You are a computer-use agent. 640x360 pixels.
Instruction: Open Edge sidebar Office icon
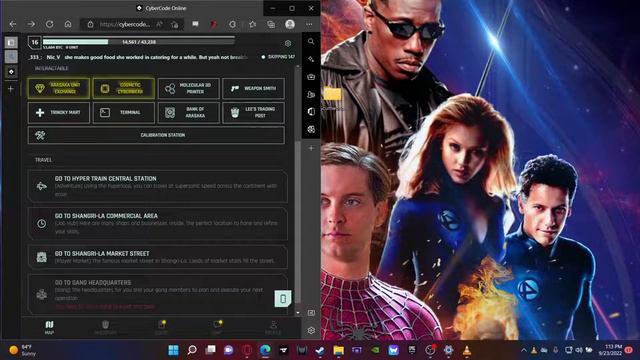tap(311, 111)
